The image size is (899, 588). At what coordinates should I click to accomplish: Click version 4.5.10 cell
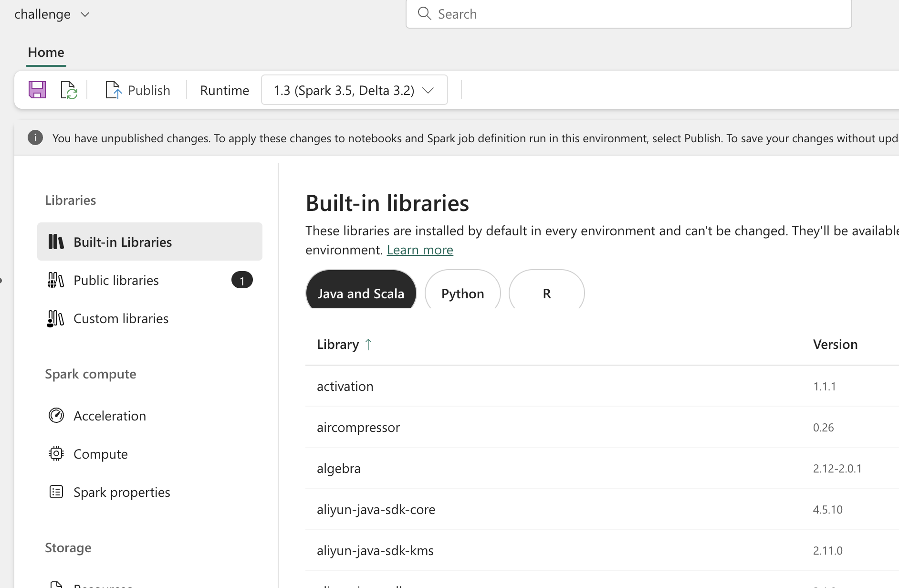click(x=828, y=509)
